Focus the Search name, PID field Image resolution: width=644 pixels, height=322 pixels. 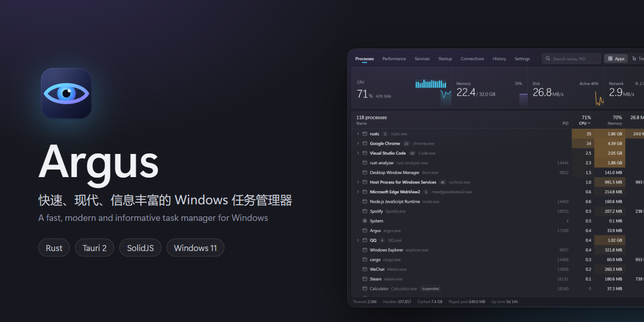coord(572,59)
